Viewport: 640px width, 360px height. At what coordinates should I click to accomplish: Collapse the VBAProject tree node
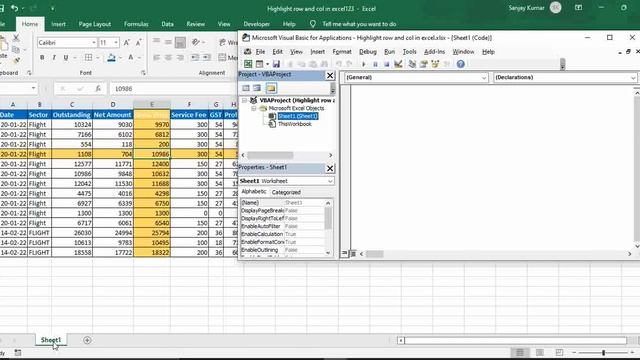[244, 100]
